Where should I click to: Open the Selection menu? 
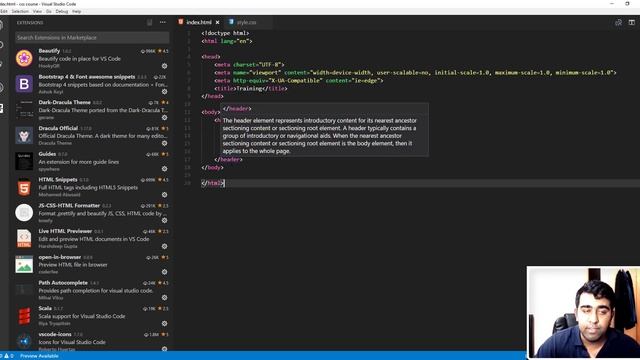click(x=20, y=11)
